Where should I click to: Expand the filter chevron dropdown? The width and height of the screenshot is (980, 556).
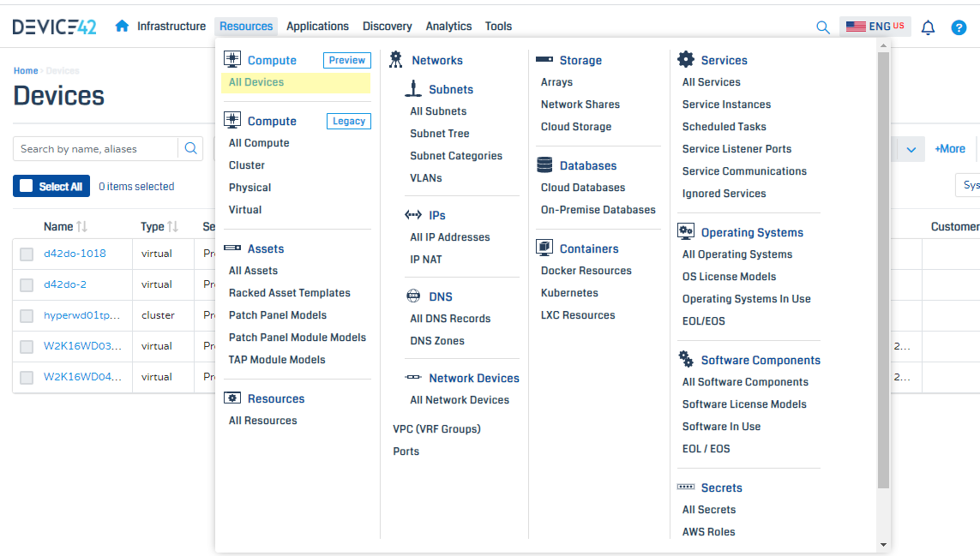911,149
